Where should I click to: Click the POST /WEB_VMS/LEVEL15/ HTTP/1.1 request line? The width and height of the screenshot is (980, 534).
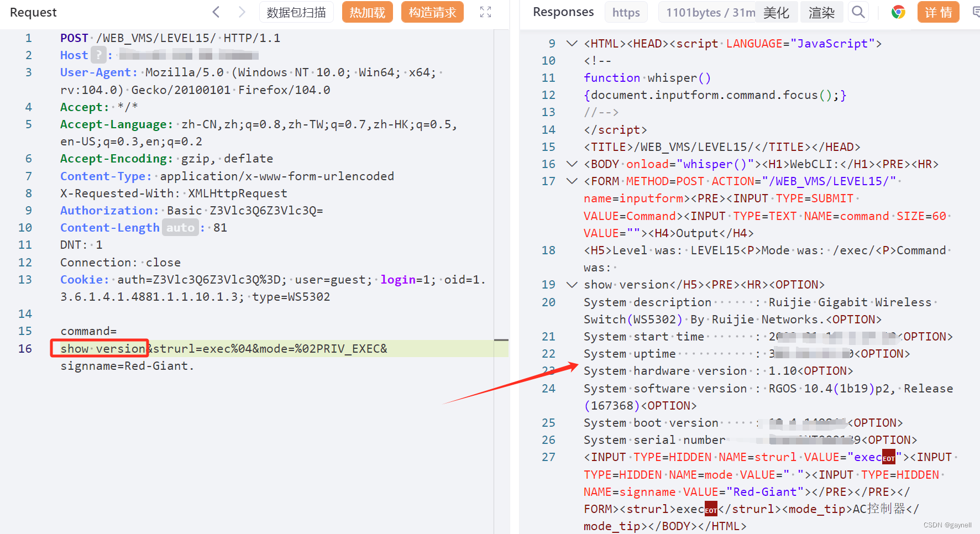(170, 38)
